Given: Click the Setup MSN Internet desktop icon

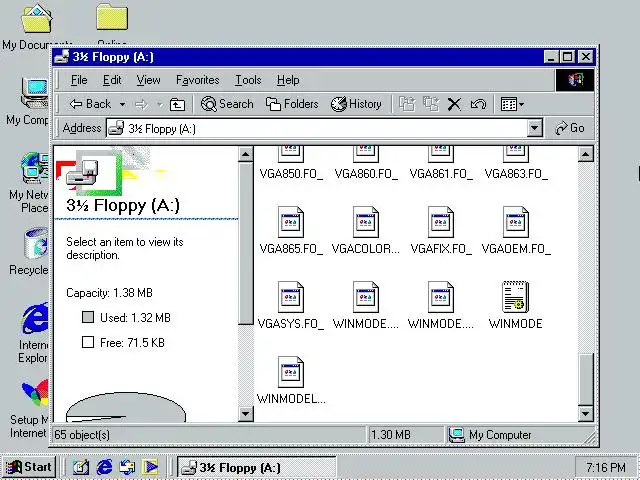Looking at the screenshot, I should pos(35,394).
